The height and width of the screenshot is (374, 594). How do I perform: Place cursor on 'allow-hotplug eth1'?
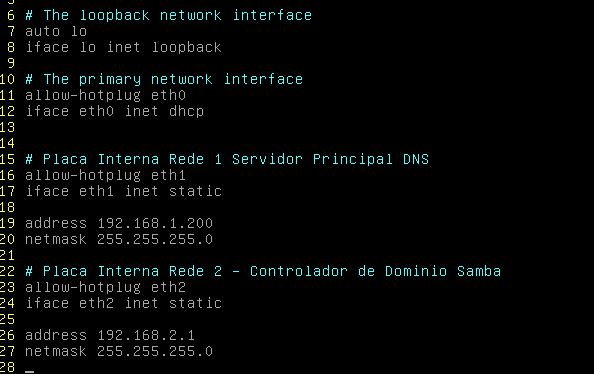coord(105,175)
